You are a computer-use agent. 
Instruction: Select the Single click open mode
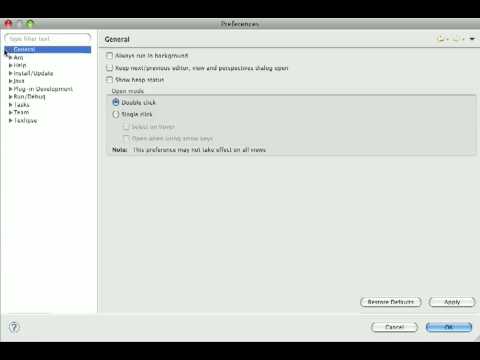(116, 114)
